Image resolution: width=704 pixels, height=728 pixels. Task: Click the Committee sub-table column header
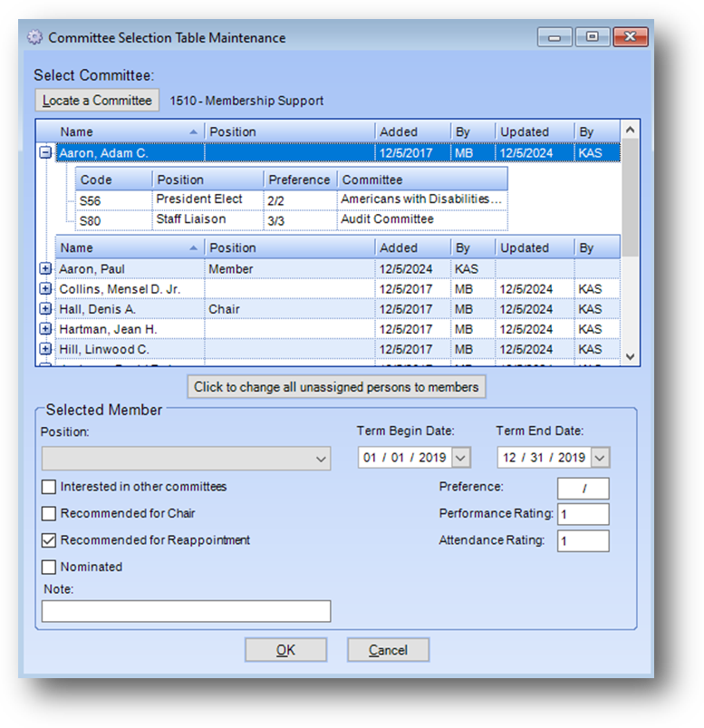click(x=422, y=180)
